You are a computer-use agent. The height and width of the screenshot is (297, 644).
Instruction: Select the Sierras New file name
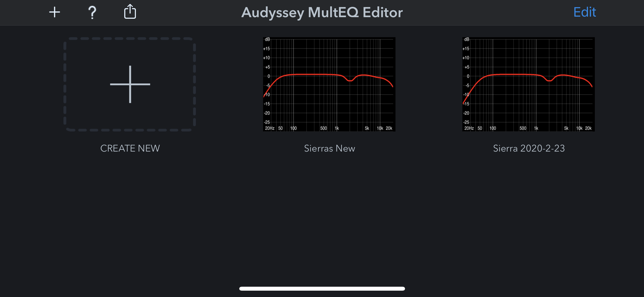click(x=329, y=148)
